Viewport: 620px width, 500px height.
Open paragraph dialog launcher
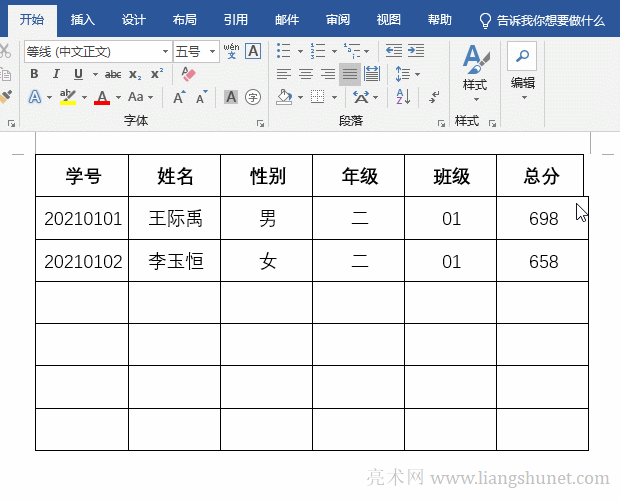pos(441,124)
